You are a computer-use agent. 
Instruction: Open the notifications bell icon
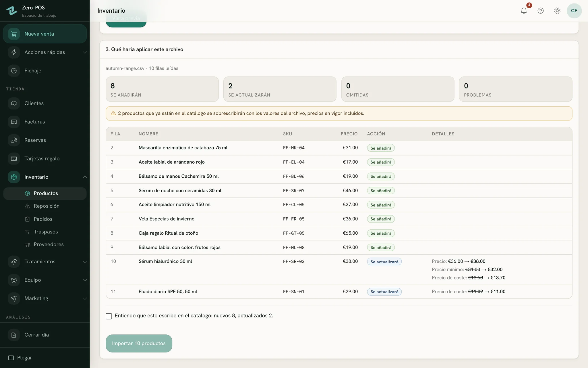524,11
